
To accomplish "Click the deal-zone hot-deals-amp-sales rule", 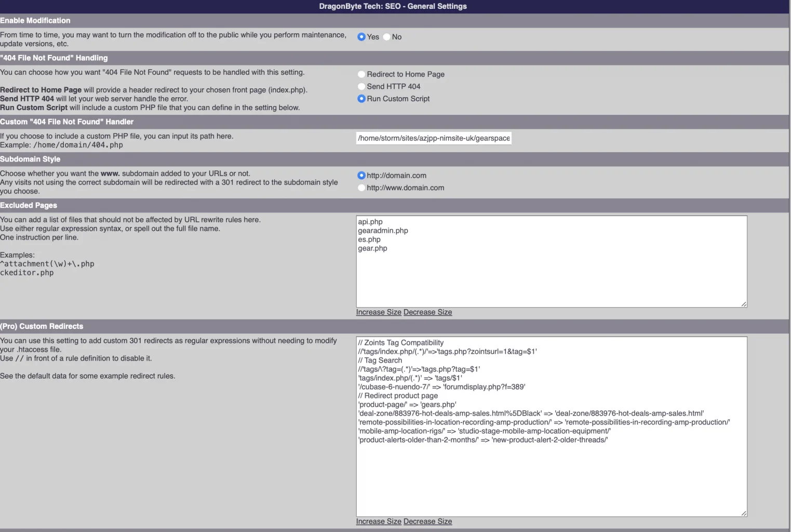I will [x=531, y=414].
